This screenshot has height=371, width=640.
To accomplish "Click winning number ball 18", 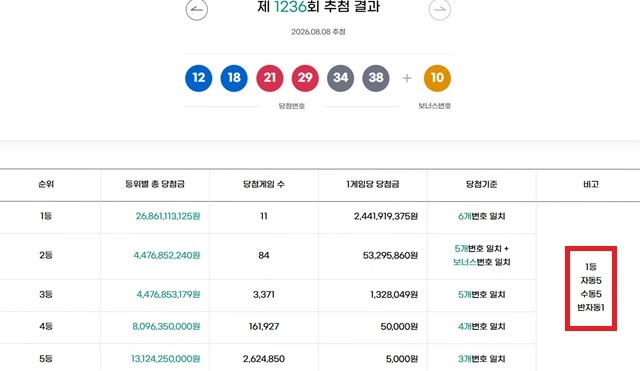I will [x=234, y=78].
